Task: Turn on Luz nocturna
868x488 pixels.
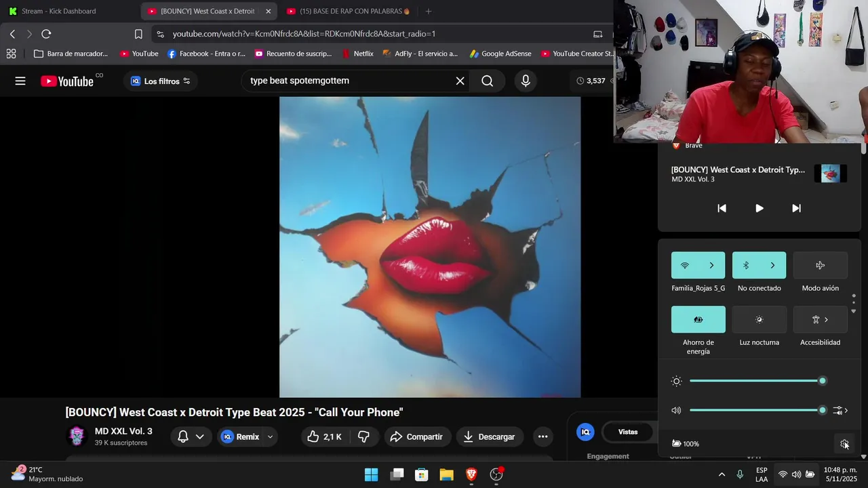Action: [759, 319]
